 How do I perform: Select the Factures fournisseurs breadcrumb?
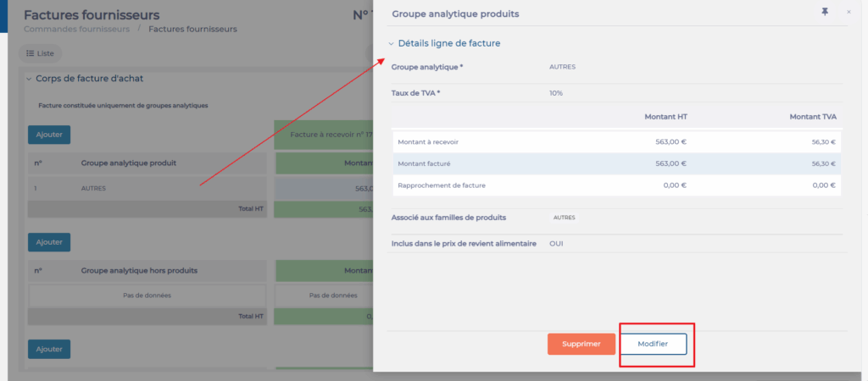pyautogui.click(x=192, y=29)
